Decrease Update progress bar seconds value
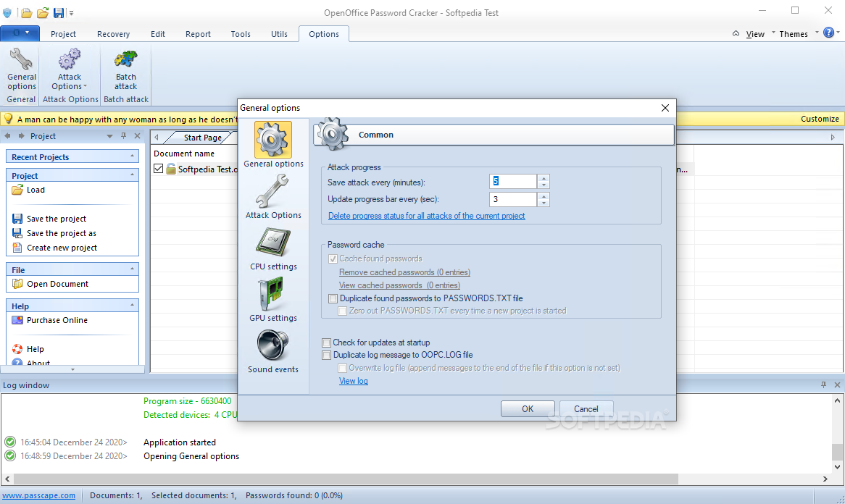This screenshot has width=845, height=504. point(544,203)
